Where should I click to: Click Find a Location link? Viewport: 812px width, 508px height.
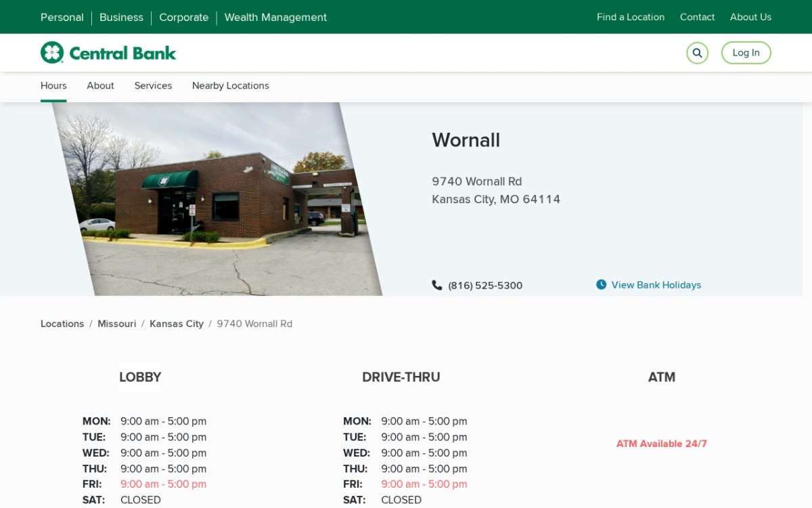click(x=631, y=17)
